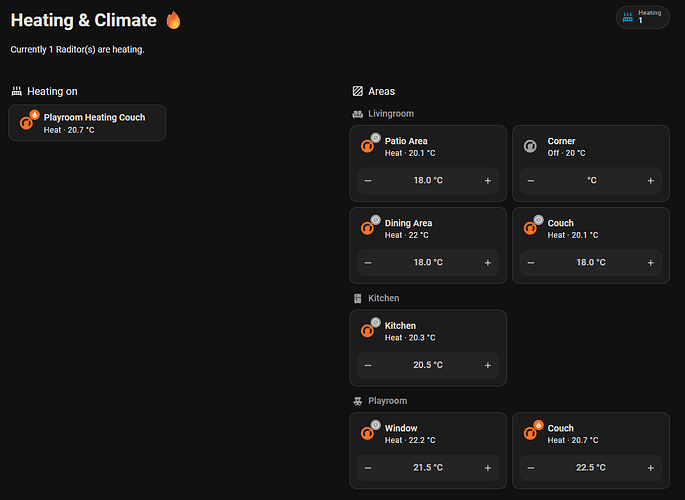
Task: Lower Dining Area target temperature
Action: click(x=368, y=263)
